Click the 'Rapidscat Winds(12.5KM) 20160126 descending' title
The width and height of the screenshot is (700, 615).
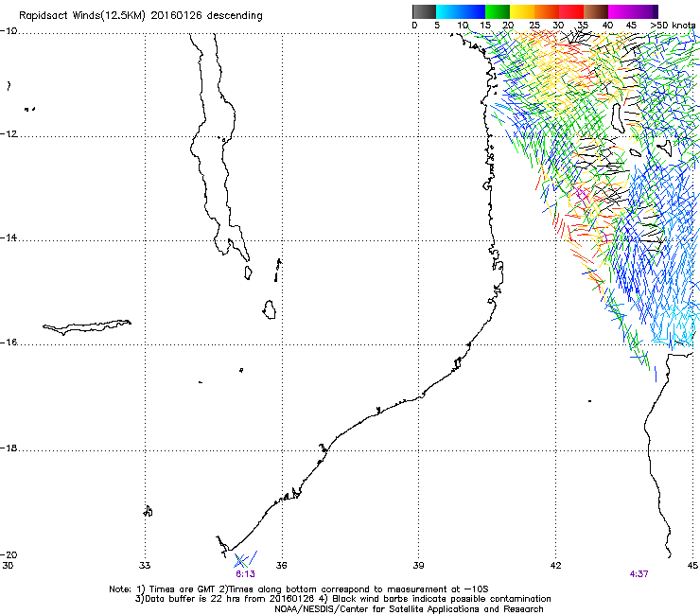tap(141, 16)
